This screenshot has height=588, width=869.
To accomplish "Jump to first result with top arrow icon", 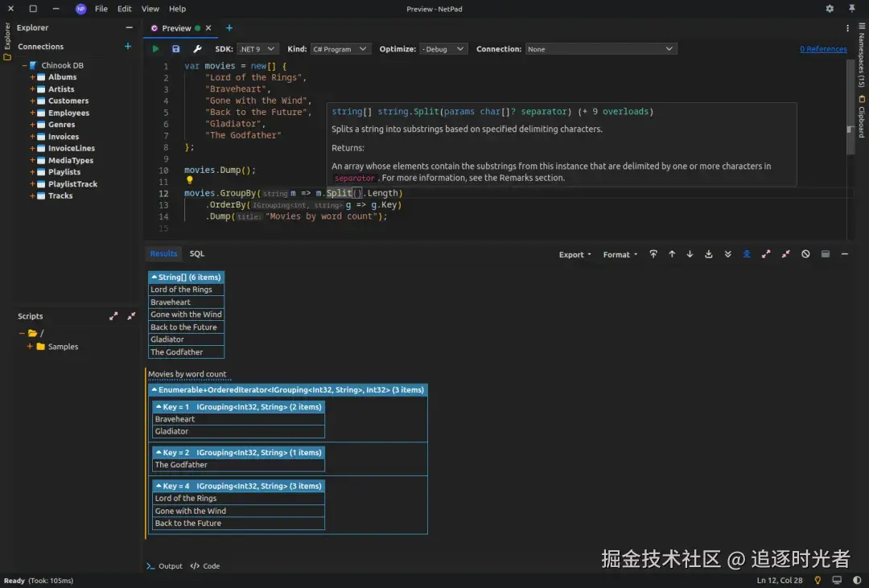I will click(653, 254).
